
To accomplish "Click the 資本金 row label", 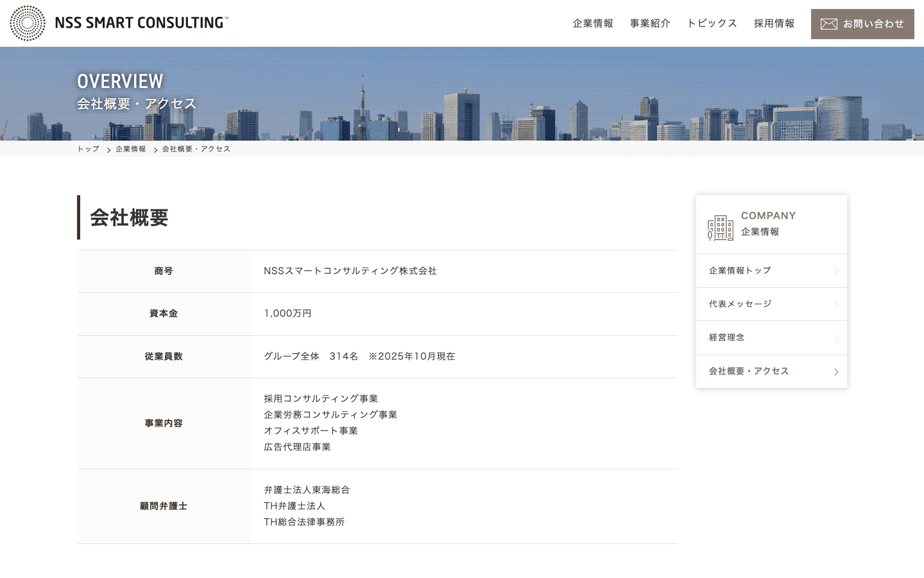I will coord(164,313).
